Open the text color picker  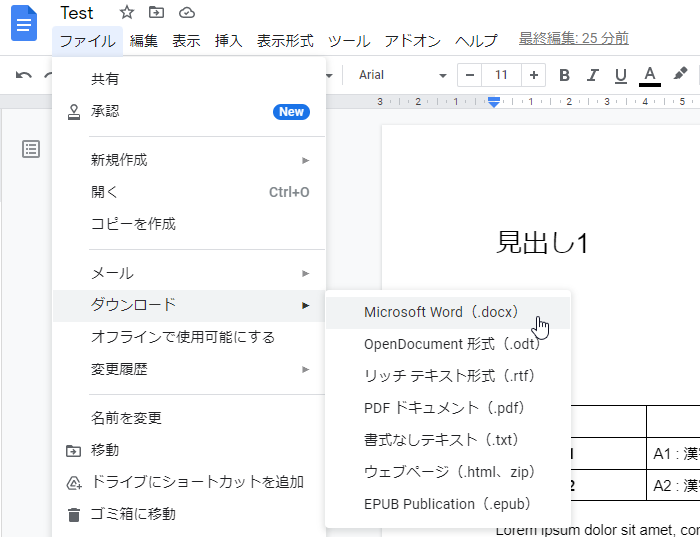650,75
